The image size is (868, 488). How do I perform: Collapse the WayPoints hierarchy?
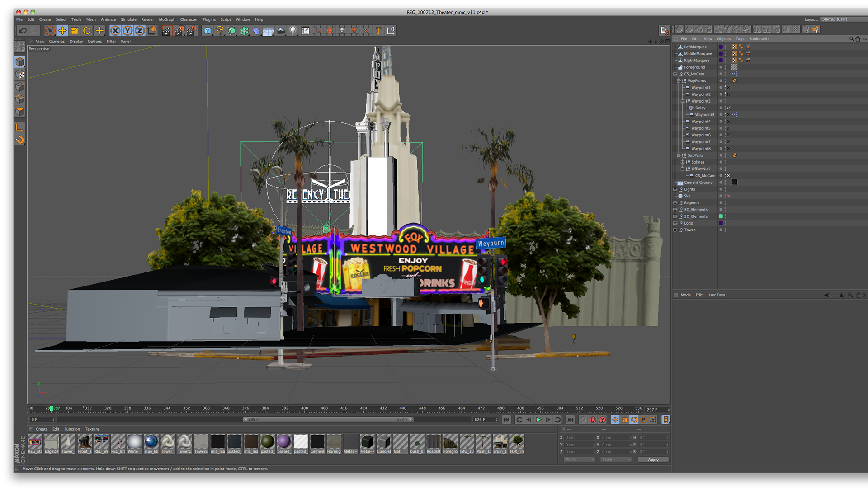pyautogui.click(x=679, y=81)
